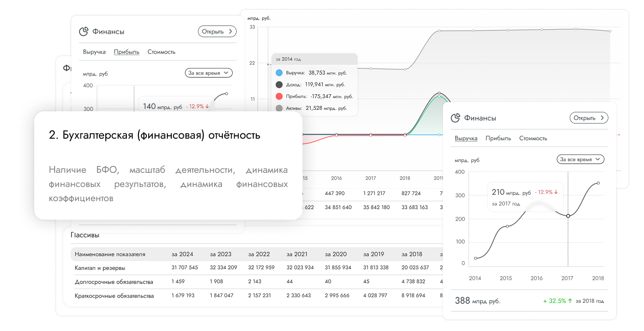Expand the За все время dropdown in top-left card
The width and height of the screenshot is (644, 331).
209,73
